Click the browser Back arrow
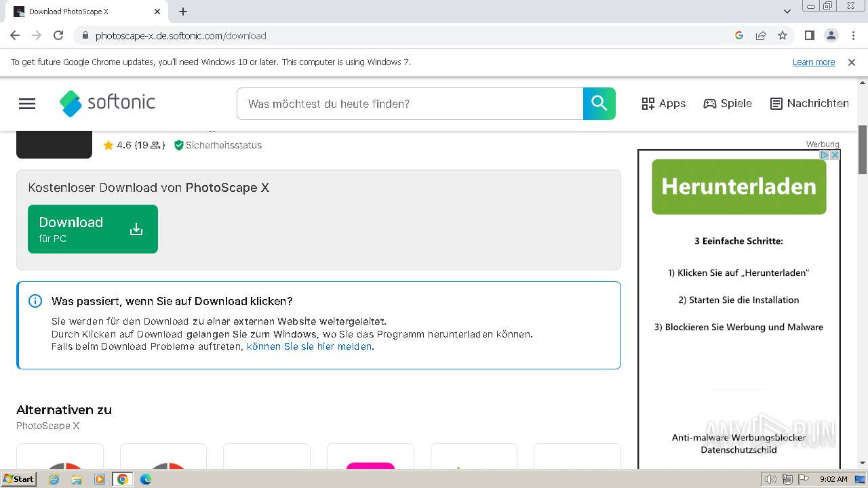868x488 pixels. (15, 35)
